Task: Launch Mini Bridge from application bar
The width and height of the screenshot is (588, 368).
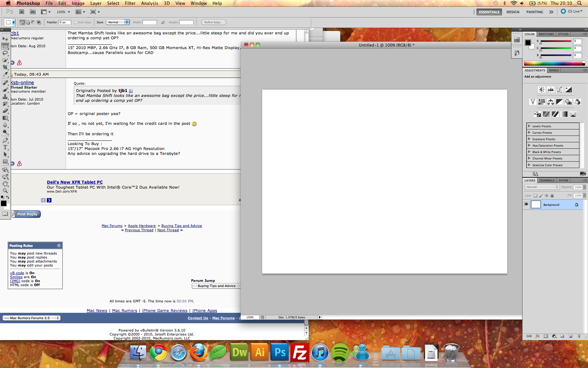Action: coord(33,12)
